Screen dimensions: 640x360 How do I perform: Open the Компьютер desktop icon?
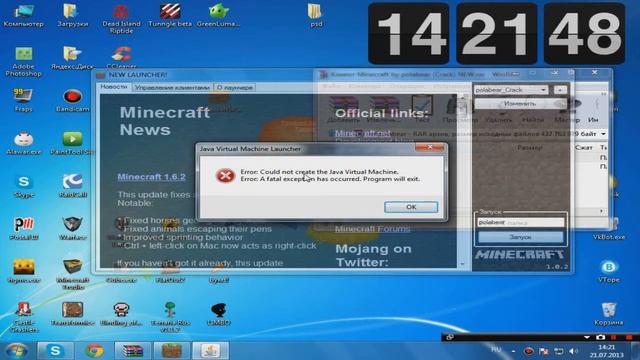[x=24, y=16]
